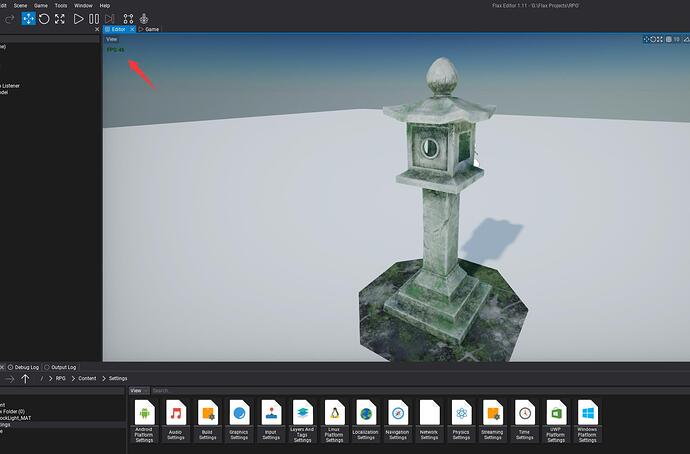Select the Translate gizmo tool
The width and height of the screenshot is (690, 454).
28,19
